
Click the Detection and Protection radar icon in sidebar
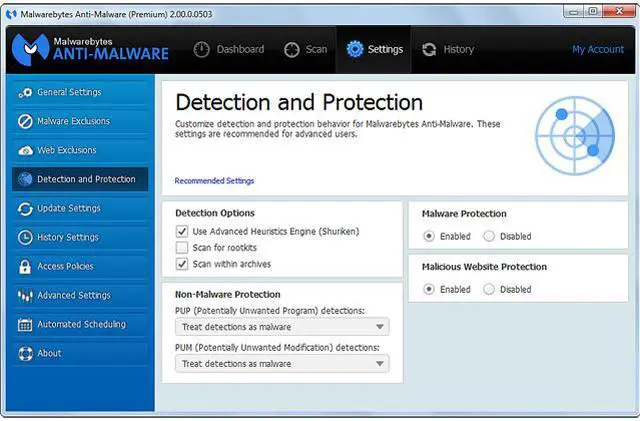pos(25,179)
